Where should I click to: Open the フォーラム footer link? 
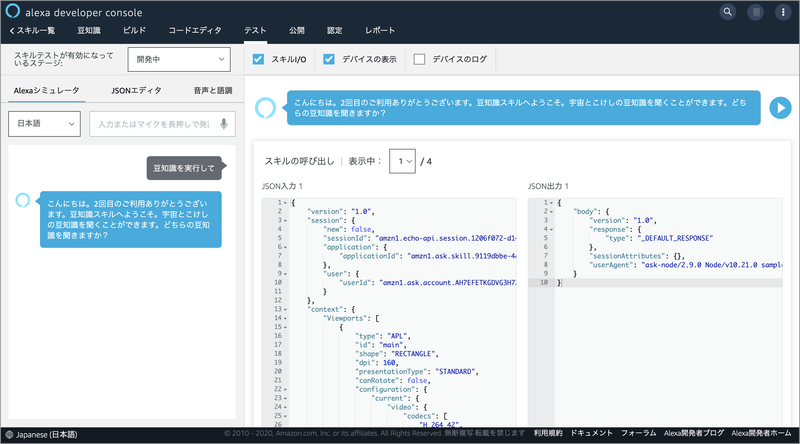pos(638,433)
